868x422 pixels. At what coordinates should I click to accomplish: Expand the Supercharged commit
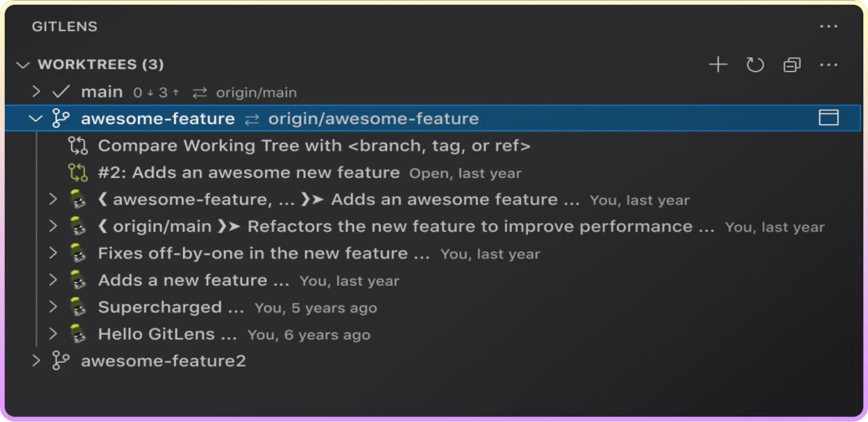53,307
